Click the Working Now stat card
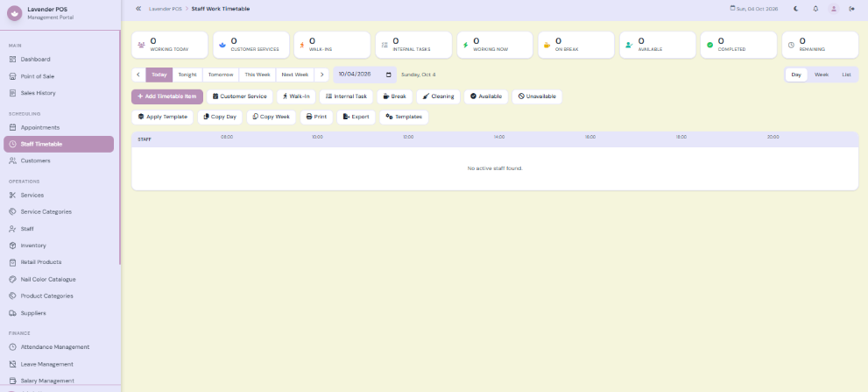868x392 pixels. click(x=495, y=45)
